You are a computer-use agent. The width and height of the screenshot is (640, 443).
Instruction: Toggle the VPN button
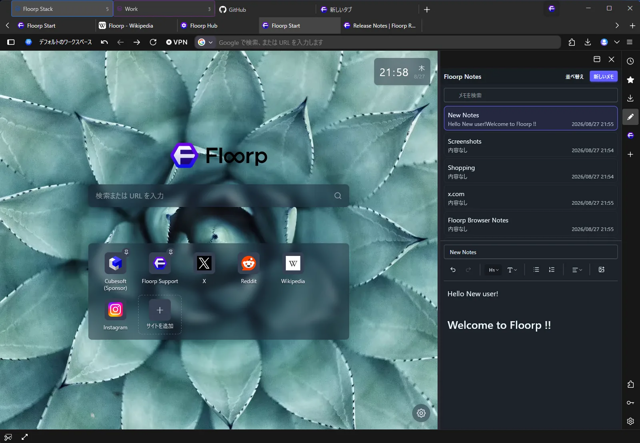177,42
